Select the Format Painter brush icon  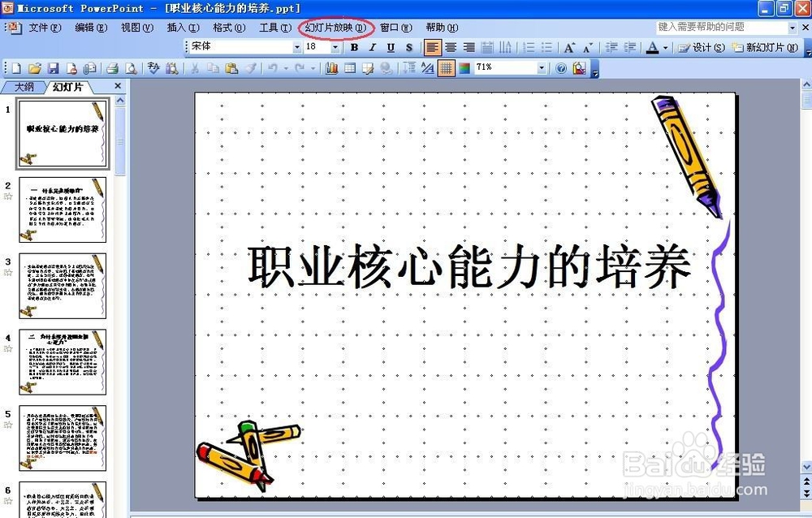pyautogui.click(x=250, y=68)
